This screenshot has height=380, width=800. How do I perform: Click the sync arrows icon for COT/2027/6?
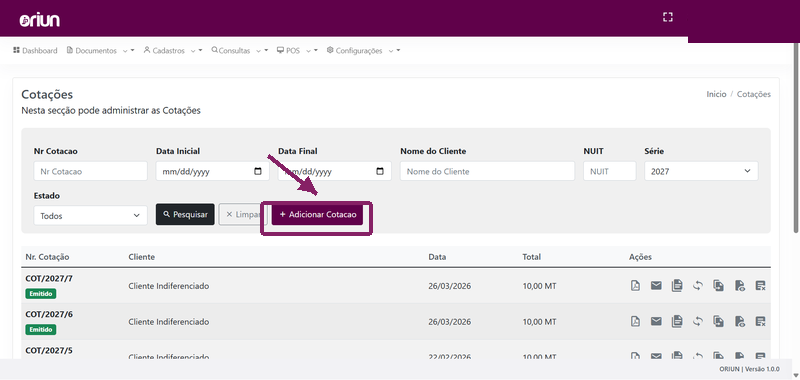click(x=698, y=321)
